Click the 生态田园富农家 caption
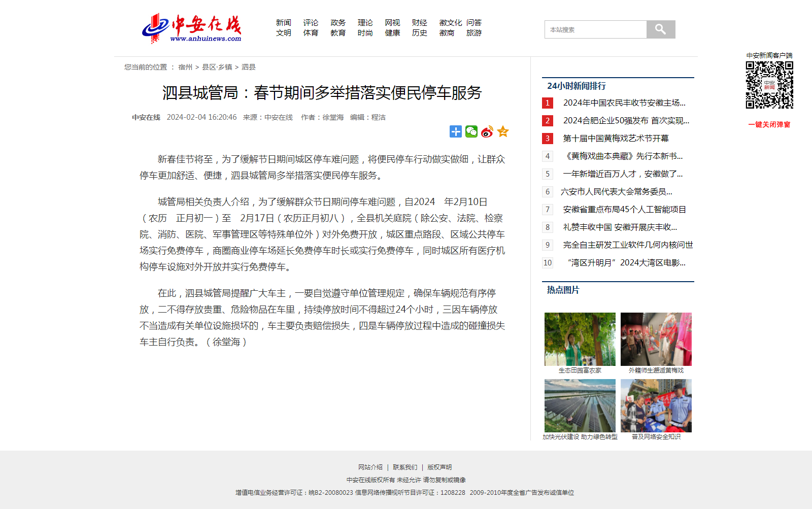Image resolution: width=812 pixels, height=509 pixels. [580, 370]
